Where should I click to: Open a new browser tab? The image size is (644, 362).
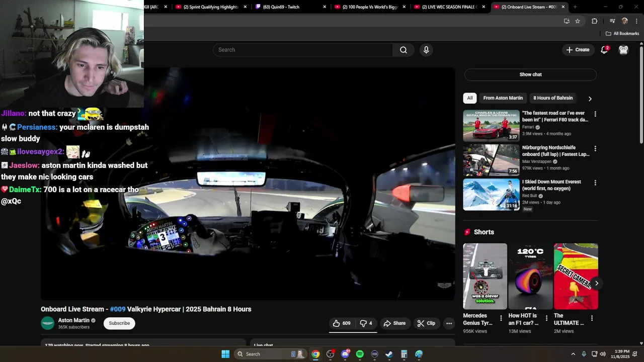click(x=575, y=7)
